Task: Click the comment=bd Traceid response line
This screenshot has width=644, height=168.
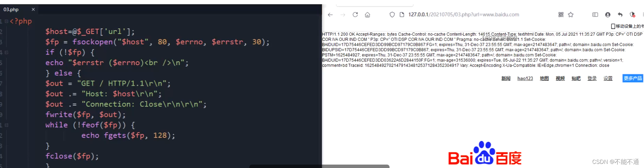Action: click(465, 65)
